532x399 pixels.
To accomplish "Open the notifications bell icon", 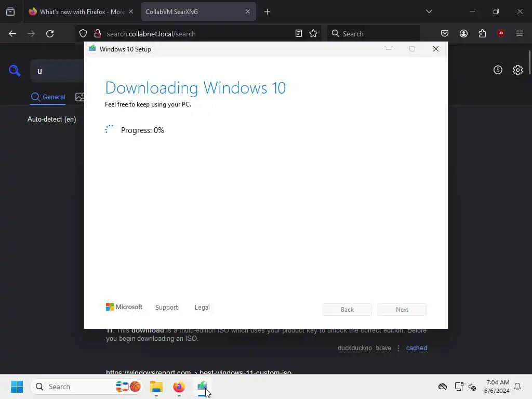I will coord(517,387).
